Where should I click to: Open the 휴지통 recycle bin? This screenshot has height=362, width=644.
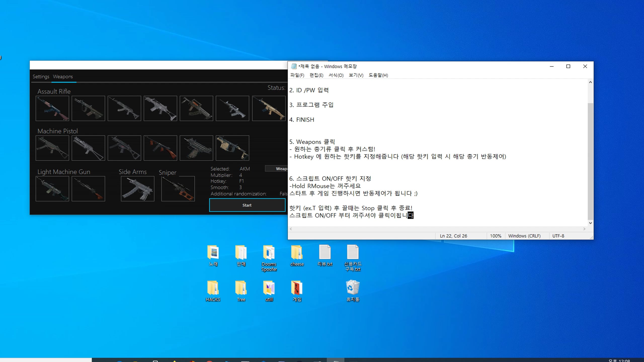(353, 291)
